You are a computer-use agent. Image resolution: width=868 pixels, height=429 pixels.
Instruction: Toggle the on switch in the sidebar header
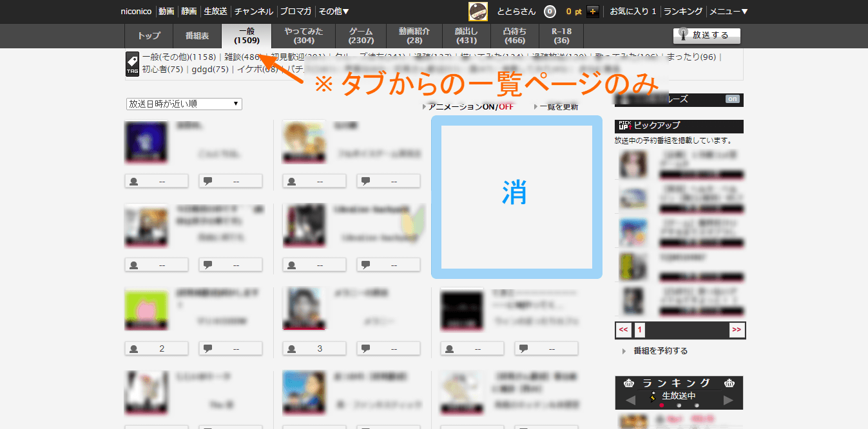[x=732, y=99]
